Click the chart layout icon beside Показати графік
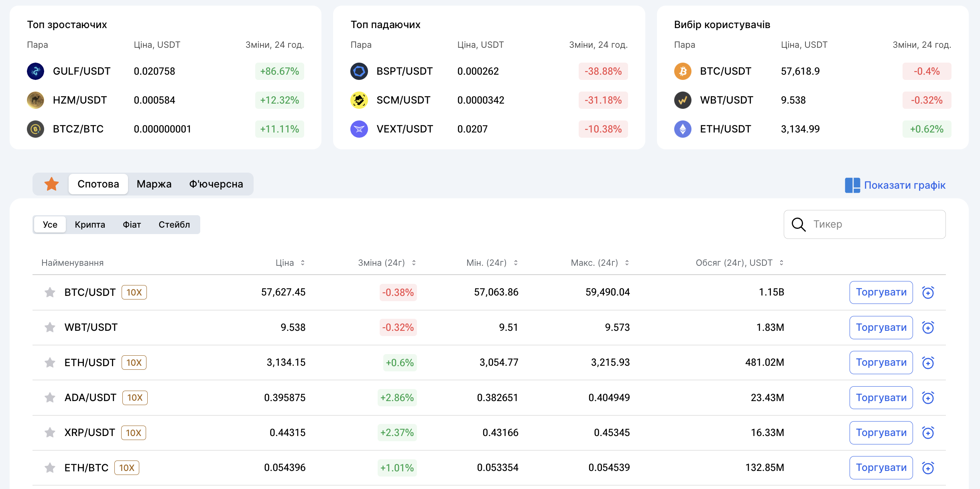 (x=852, y=185)
